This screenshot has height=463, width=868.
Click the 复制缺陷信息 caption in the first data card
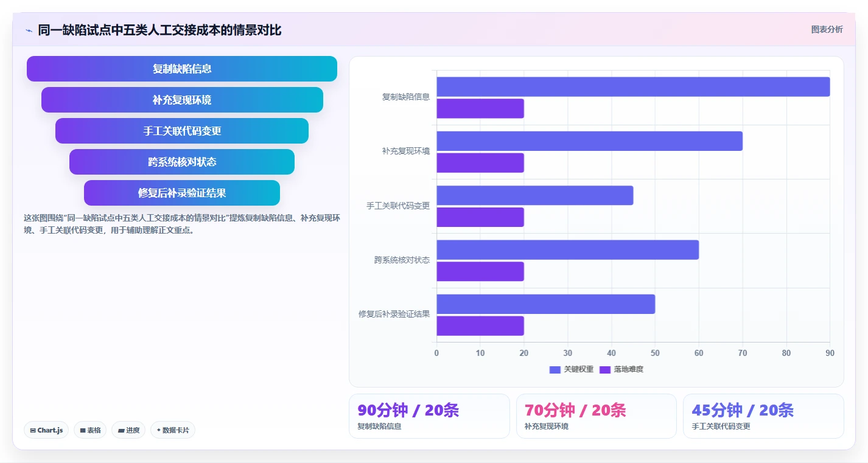click(x=379, y=426)
